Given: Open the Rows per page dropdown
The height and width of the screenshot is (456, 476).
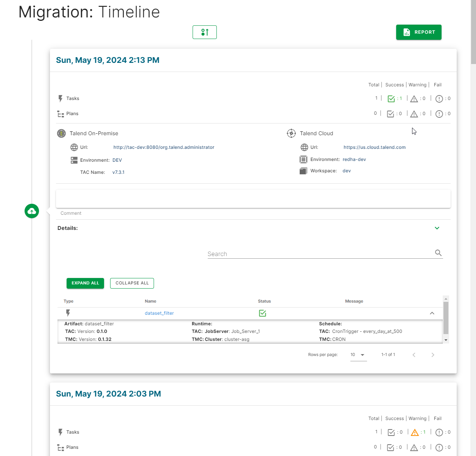Looking at the screenshot, I should [358, 355].
